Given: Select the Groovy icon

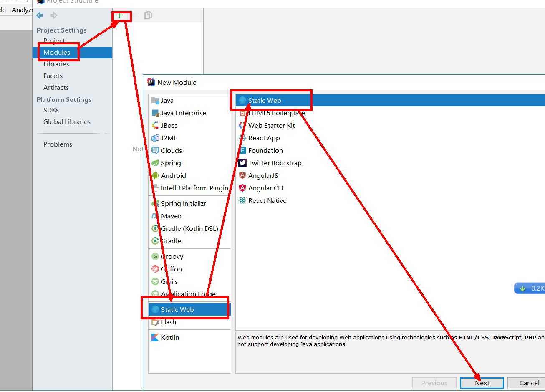Looking at the screenshot, I should tap(155, 256).
